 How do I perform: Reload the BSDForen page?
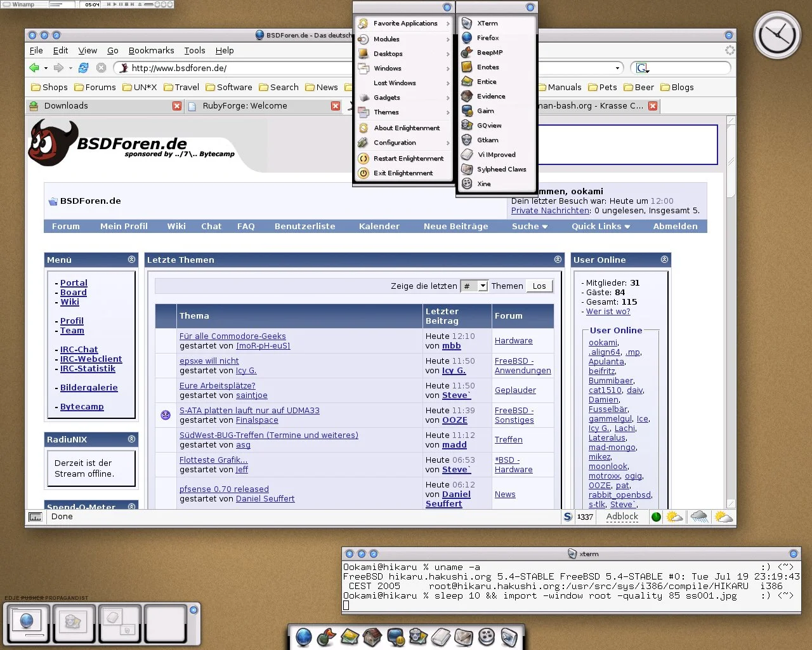83,67
